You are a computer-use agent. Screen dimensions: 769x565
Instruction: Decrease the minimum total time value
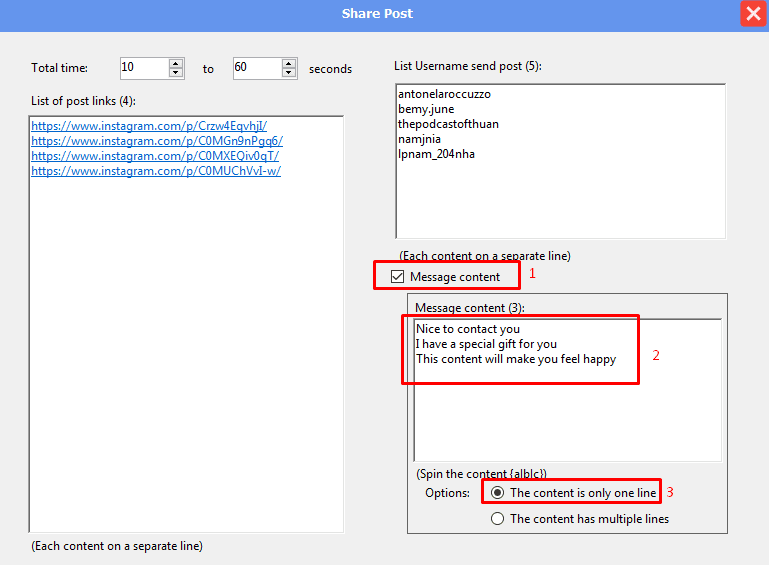pos(177,73)
